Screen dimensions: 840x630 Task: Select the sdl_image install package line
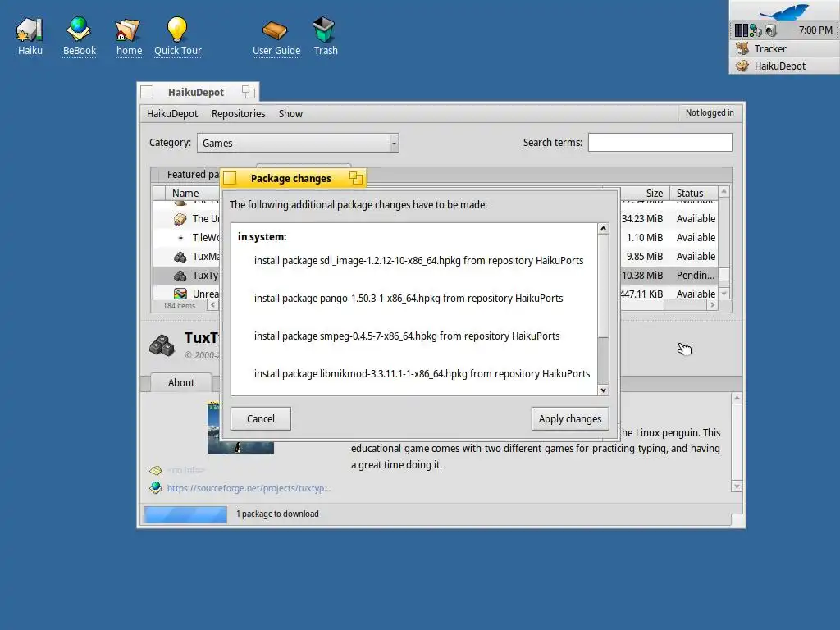pyautogui.click(x=418, y=260)
